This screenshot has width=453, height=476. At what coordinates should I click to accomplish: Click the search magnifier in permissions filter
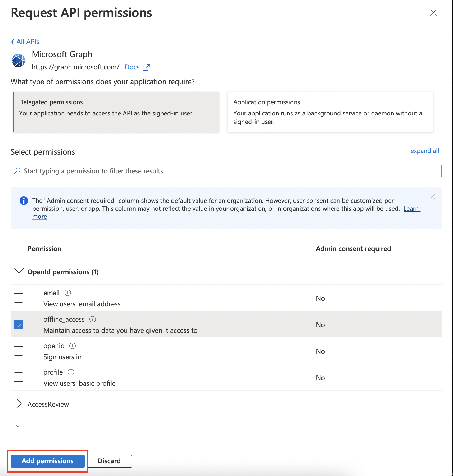(x=17, y=171)
